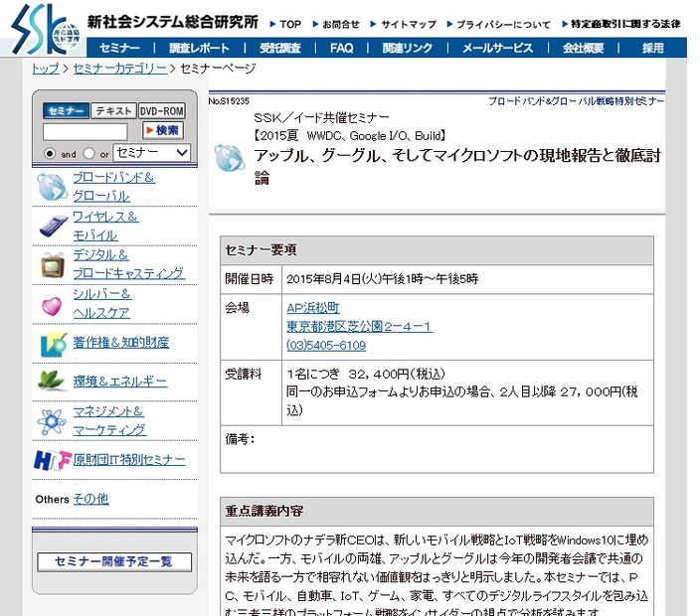Image resolution: width=700 pixels, height=616 pixels.
Task: Click the atom icon beside マネジメント&マーケティング
Action: coord(52,421)
